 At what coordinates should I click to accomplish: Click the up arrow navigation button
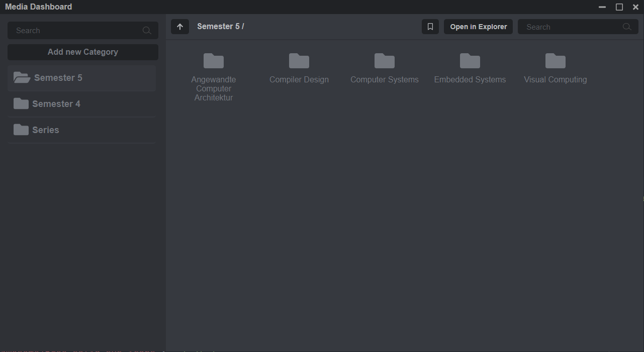(x=180, y=27)
